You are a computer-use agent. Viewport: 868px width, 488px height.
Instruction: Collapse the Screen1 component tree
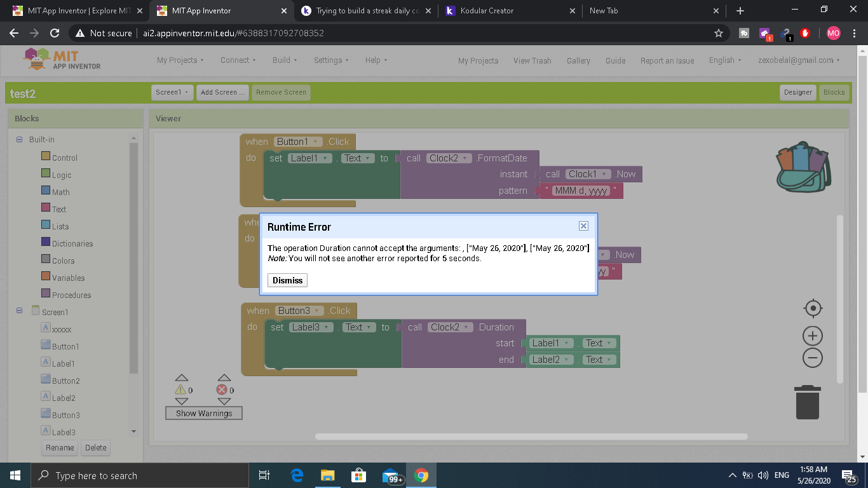click(20, 311)
